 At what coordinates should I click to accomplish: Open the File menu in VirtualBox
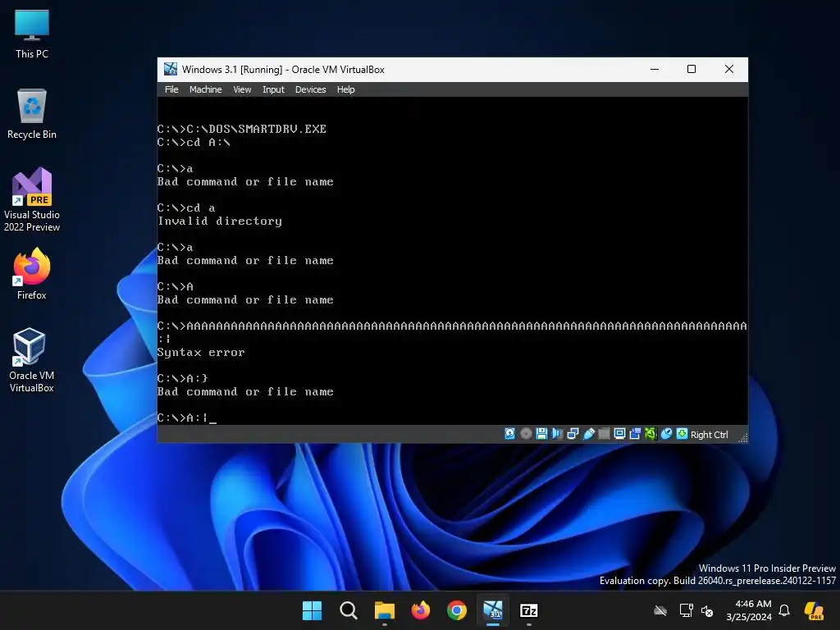click(x=171, y=89)
